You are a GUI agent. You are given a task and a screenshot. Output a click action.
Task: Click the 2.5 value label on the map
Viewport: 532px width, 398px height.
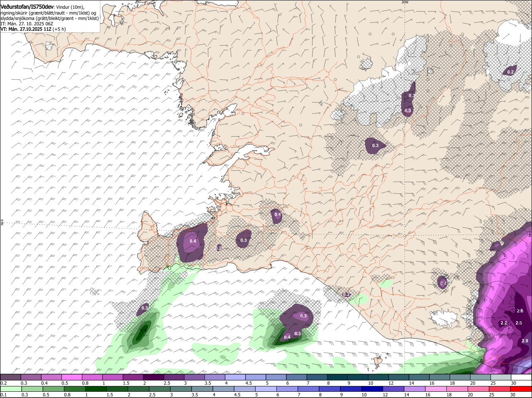pos(519,323)
